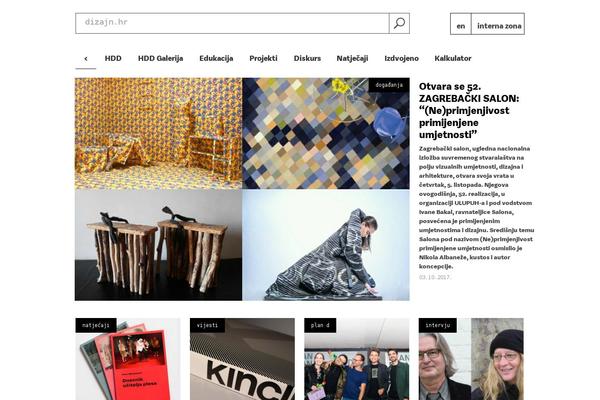Screen dimensions: 600x400
Task: Open the Zagrebački salon article headline
Action: (x=469, y=110)
